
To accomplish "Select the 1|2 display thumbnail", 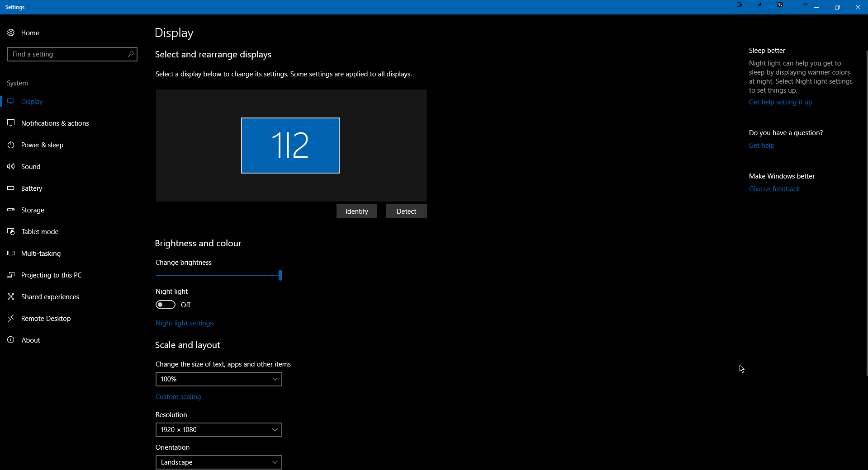I will [290, 146].
